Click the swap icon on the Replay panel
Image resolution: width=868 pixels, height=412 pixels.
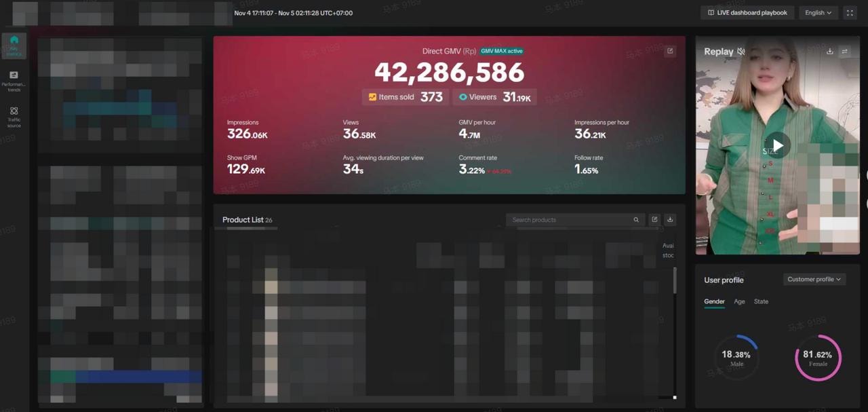pyautogui.click(x=844, y=51)
